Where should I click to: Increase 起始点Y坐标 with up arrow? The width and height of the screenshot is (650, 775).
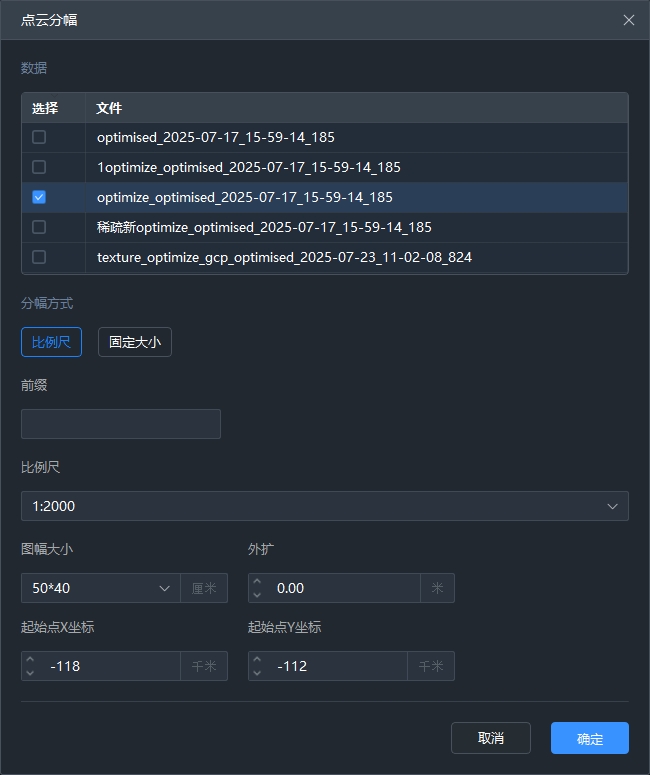pos(257,660)
